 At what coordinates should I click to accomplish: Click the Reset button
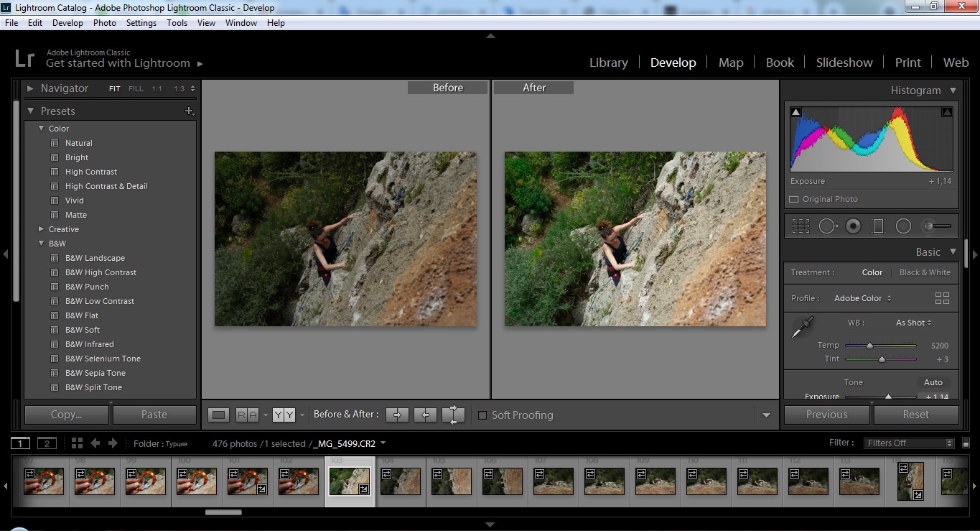(x=915, y=415)
